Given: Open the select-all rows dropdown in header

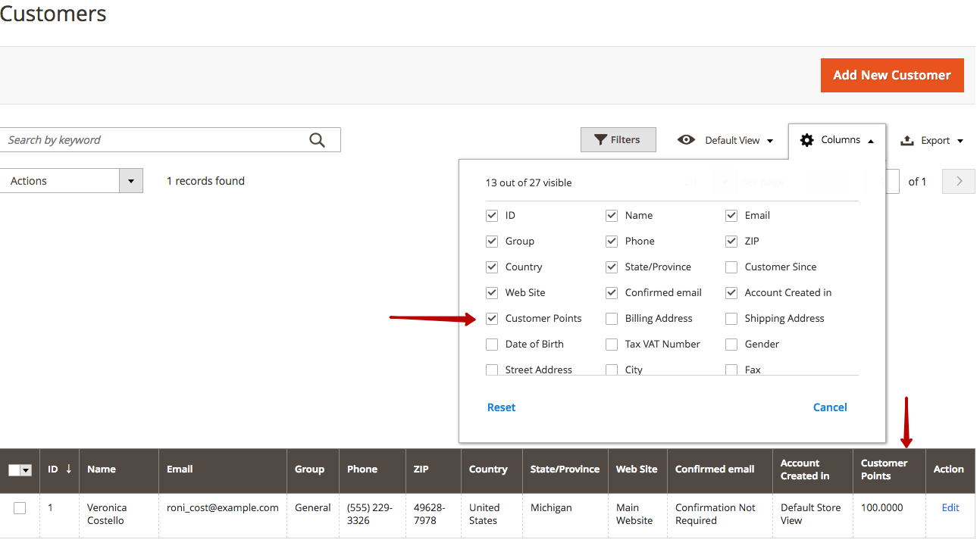Looking at the screenshot, I should click(27, 470).
